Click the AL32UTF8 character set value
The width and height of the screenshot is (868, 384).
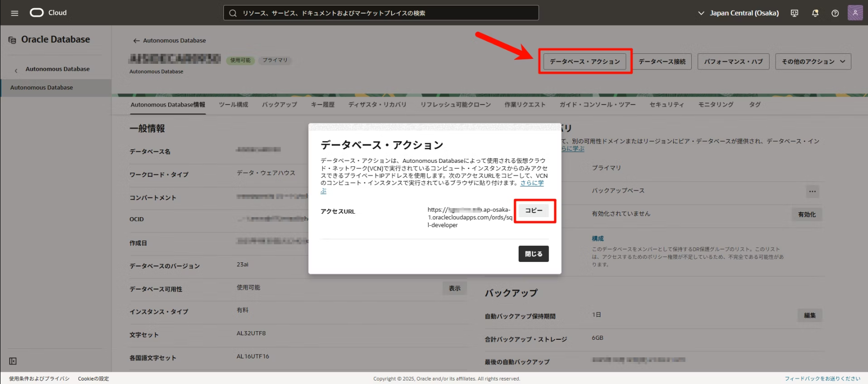point(251,333)
